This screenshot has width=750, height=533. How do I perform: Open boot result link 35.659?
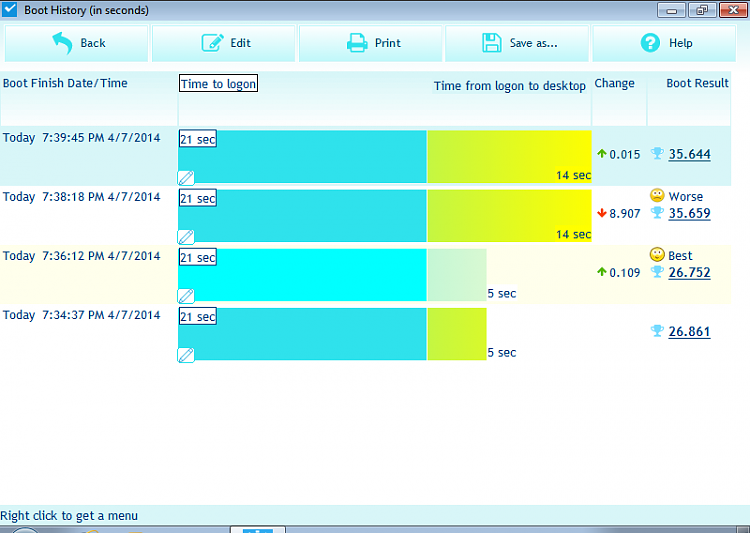click(x=689, y=213)
